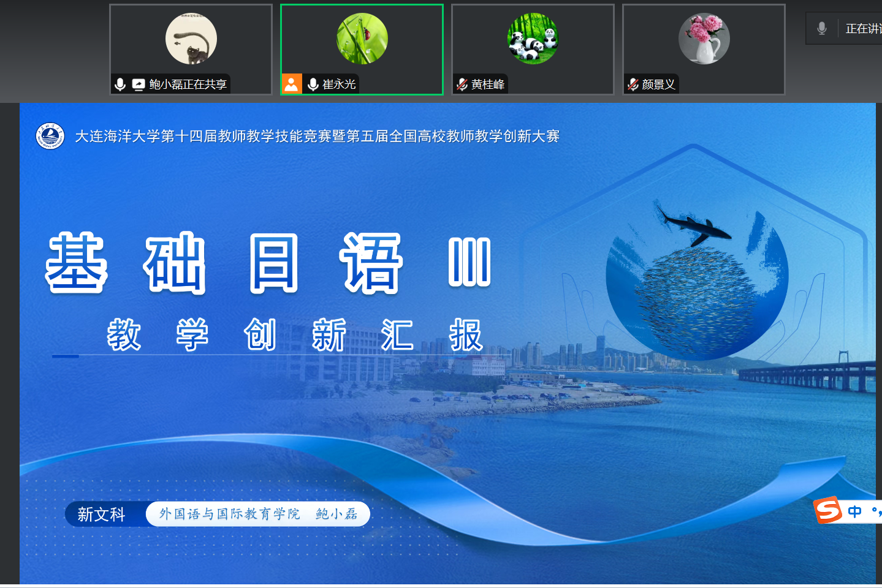Click the 外国语与国际教育学院 label on the slide
This screenshot has width=882, height=588.
[230, 514]
